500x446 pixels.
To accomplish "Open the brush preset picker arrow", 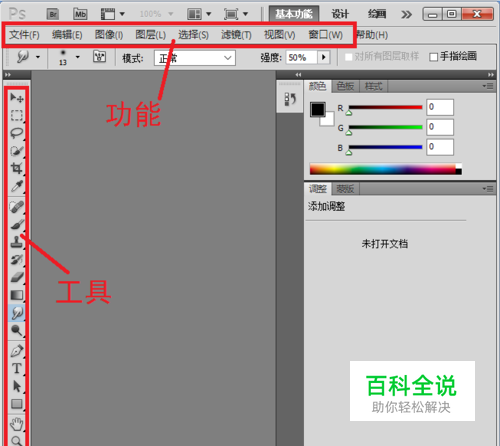I will point(78,57).
